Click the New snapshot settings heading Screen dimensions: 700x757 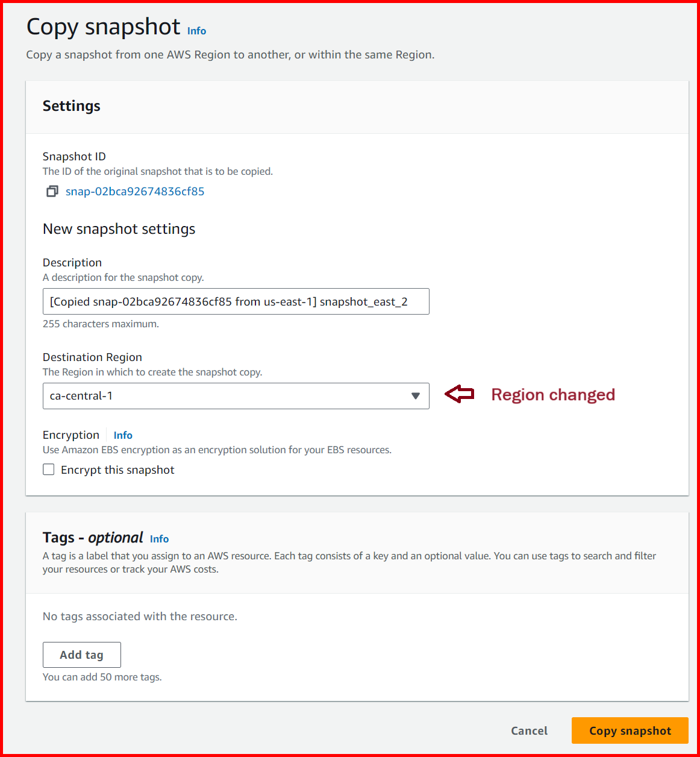(x=119, y=229)
